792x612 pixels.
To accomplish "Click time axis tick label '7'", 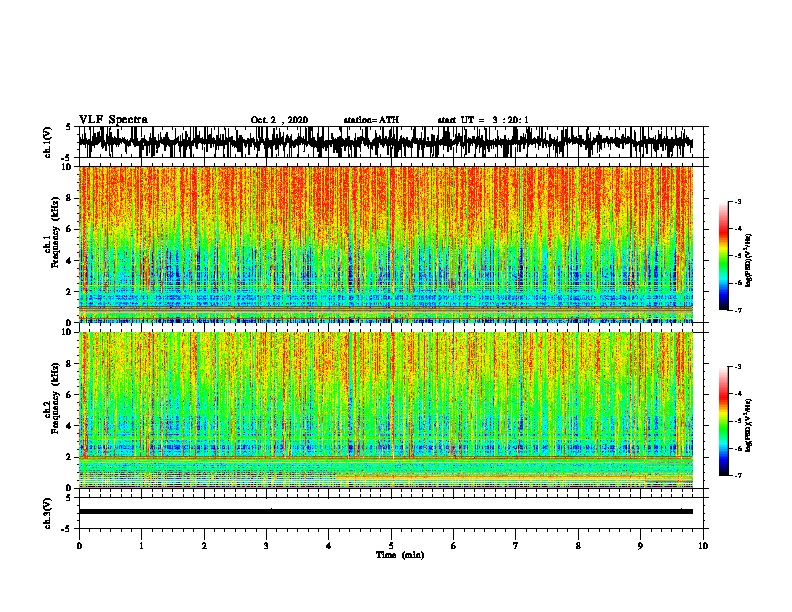I will coord(516,546).
